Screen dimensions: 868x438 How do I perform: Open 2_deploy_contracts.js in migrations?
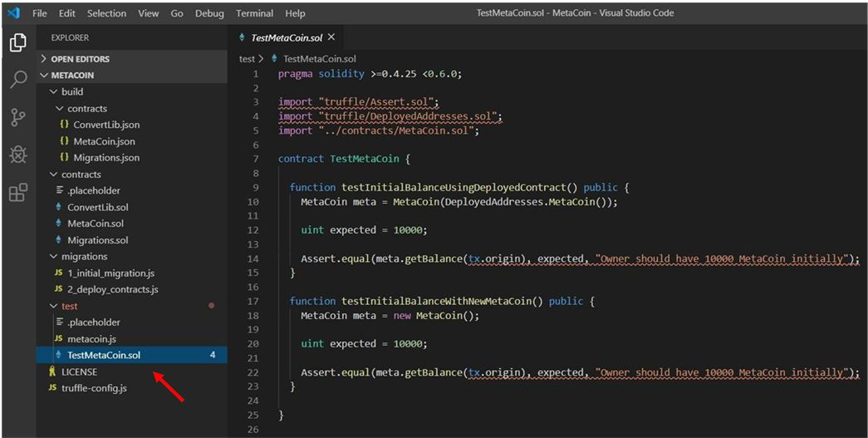coord(112,289)
